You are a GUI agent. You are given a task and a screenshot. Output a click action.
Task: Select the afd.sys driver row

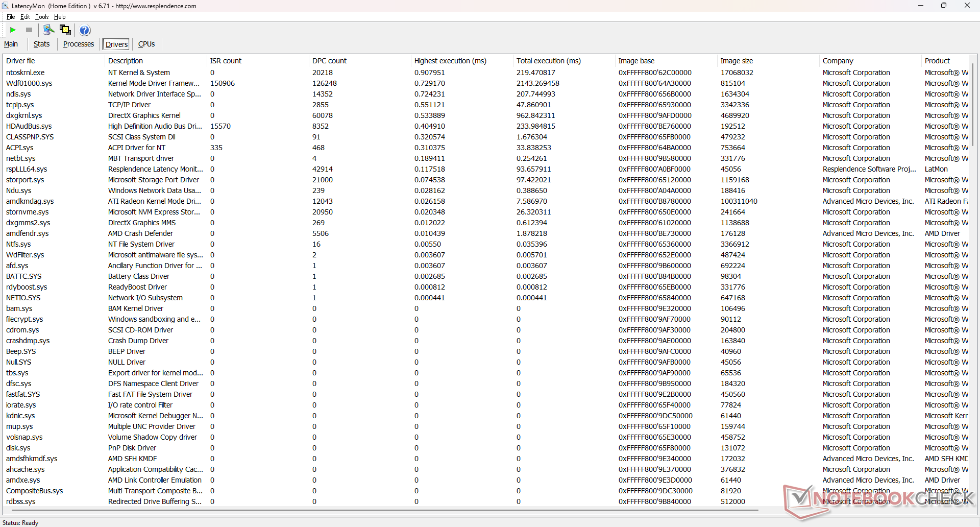point(486,266)
